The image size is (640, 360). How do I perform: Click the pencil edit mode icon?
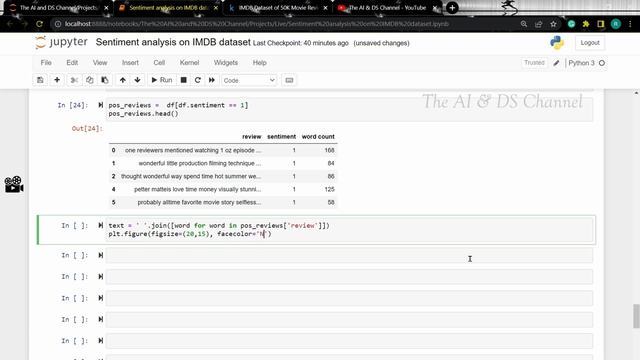556,63
